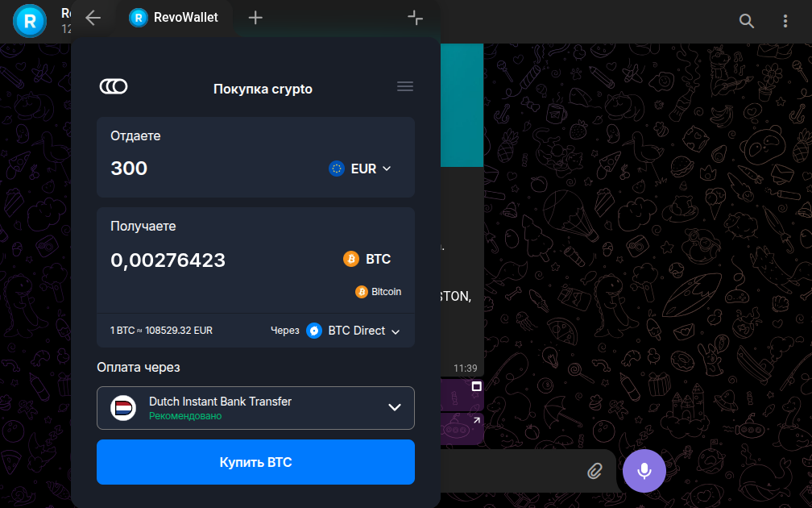Viewport: 812px width, 508px height.
Task: Click the received amount 0,00276423 field
Action: tap(168, 260)
